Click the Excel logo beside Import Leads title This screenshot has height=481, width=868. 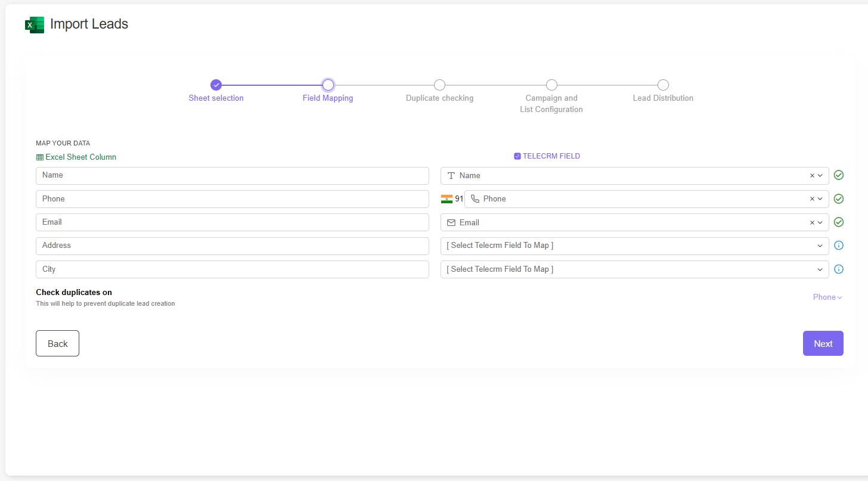[35, 25]
